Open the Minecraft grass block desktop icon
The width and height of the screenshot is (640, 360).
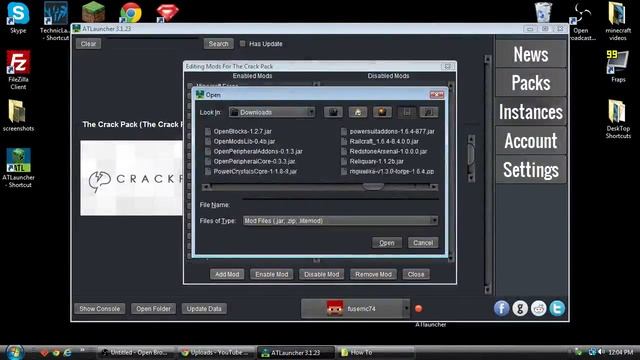click(x=93, y=12)
